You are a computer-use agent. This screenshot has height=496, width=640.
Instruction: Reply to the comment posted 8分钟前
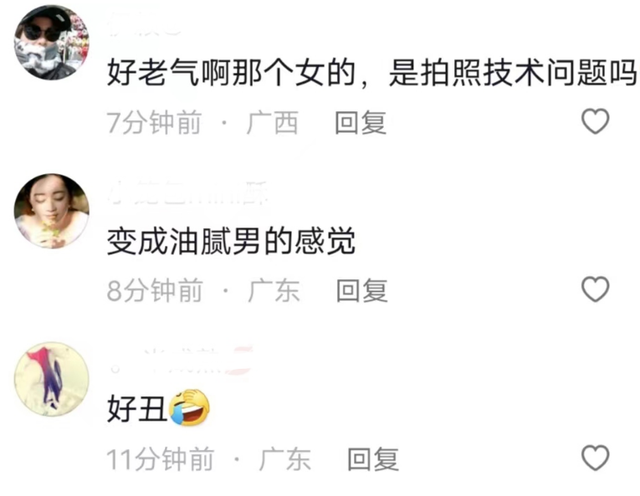click(362, 290)
